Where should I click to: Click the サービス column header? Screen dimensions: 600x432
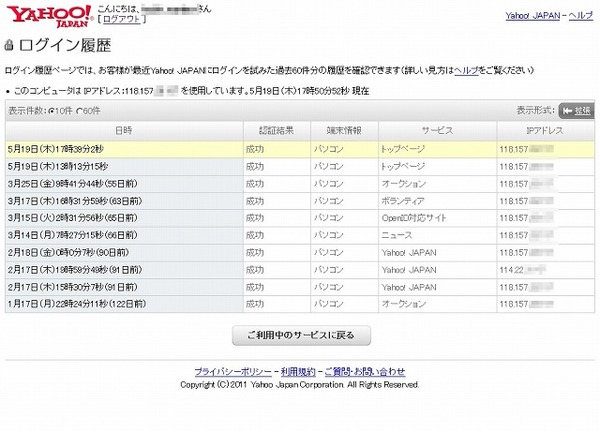coord(437,131)
